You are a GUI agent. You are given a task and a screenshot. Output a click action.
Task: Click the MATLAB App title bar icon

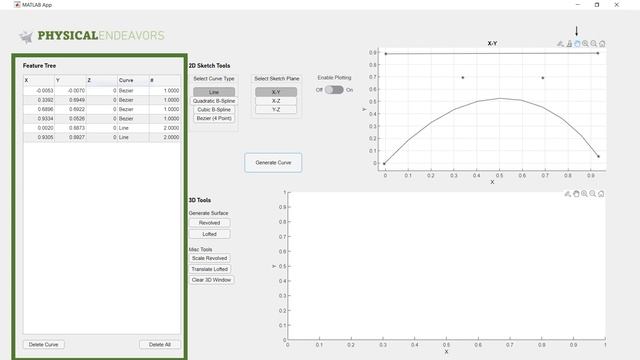coord(17,5)
